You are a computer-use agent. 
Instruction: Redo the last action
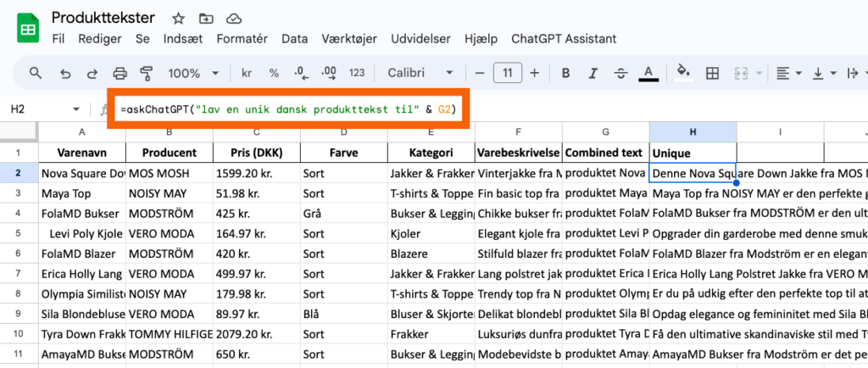click(x=92, y=73)
